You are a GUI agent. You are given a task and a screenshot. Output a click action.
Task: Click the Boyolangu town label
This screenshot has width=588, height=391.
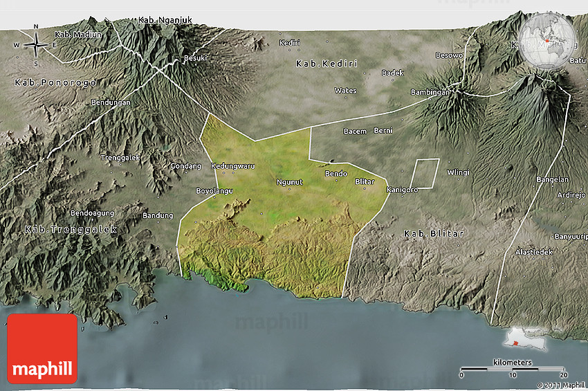pyautogui.click(x=214, y=190)
